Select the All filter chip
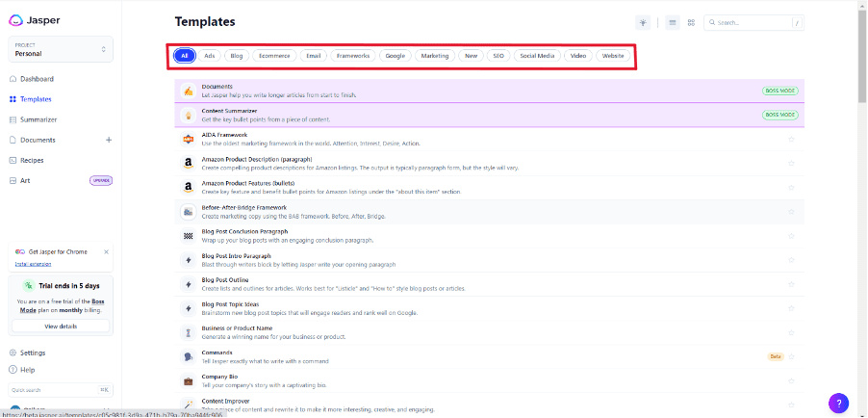868x418 pixels. click(x=185, y=56)
